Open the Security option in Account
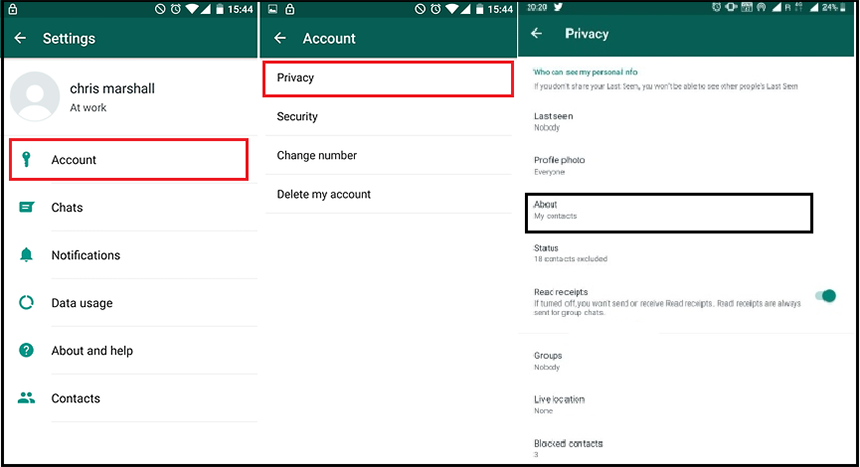The image size is (860, 467). (x=388, y=116)
